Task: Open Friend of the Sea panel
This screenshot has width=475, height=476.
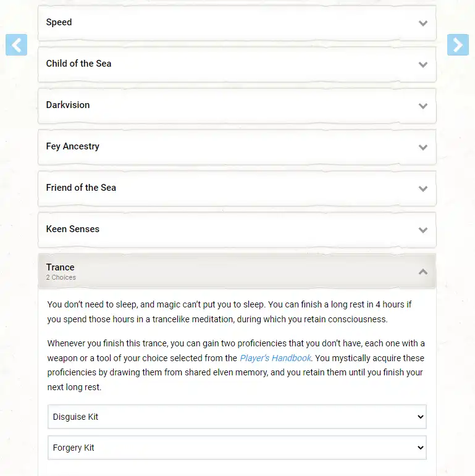Action: point(237,188)
